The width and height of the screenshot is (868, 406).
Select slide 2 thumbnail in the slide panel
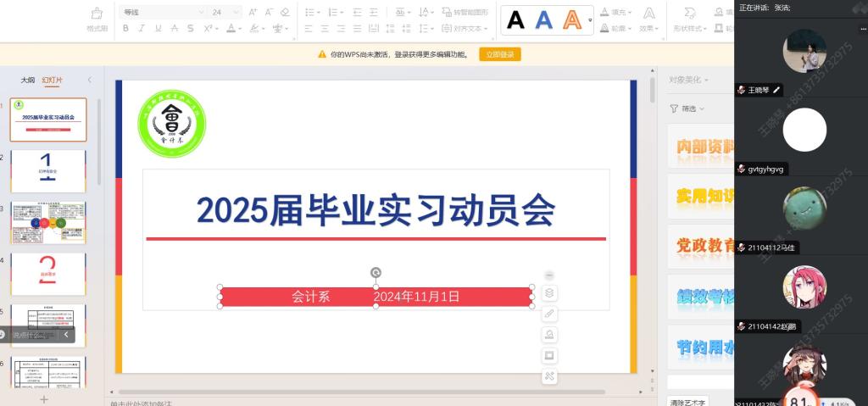click(x=47, y=171)
